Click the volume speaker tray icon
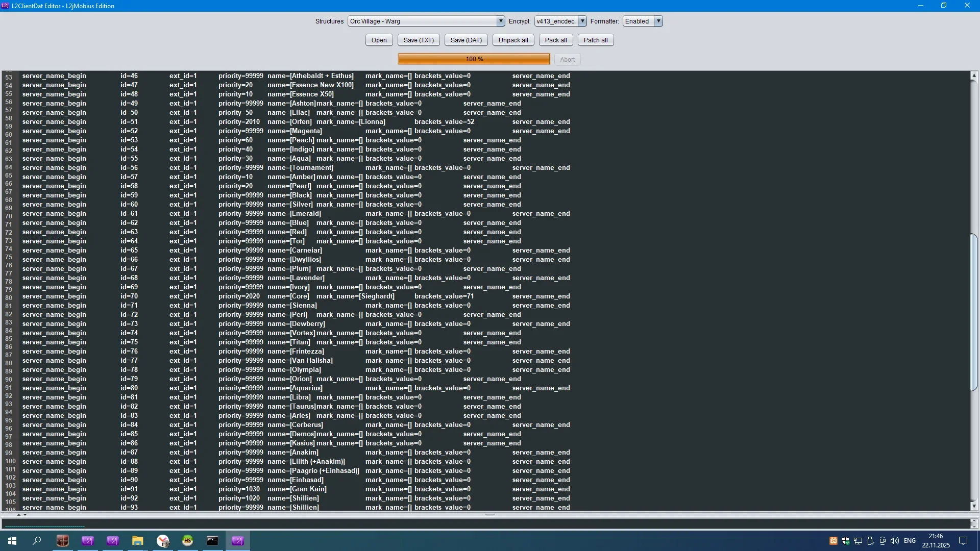 [895, 541]
